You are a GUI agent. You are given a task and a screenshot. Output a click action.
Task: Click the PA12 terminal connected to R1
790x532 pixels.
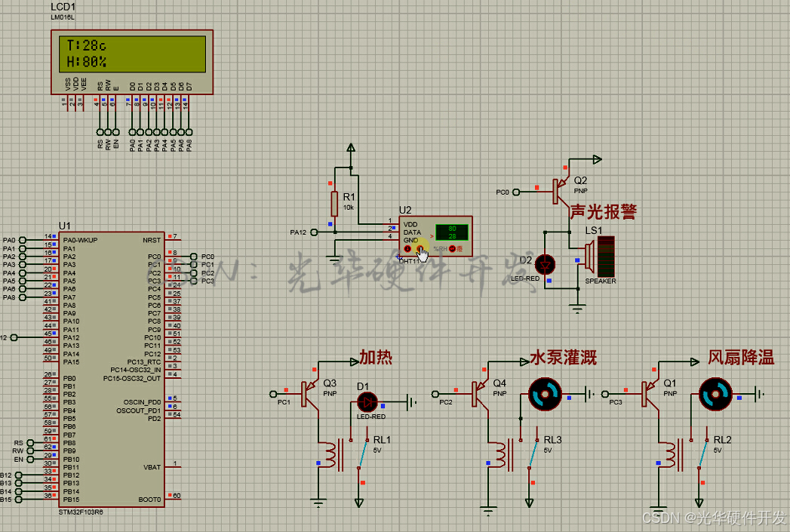click(314, 232)
